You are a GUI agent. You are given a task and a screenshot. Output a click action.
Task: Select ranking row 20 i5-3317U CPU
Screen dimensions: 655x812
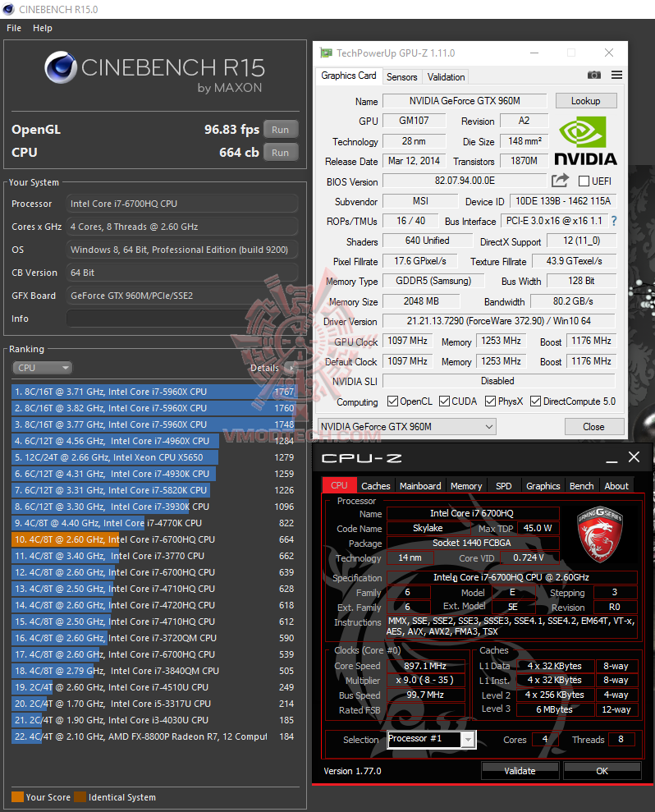pos(153,704)
